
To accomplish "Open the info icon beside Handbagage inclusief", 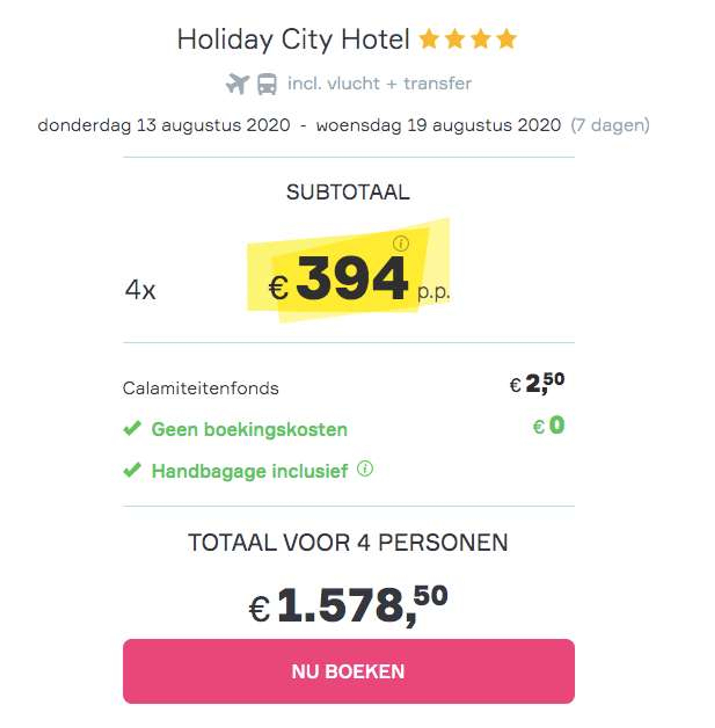I will [365, 469].
